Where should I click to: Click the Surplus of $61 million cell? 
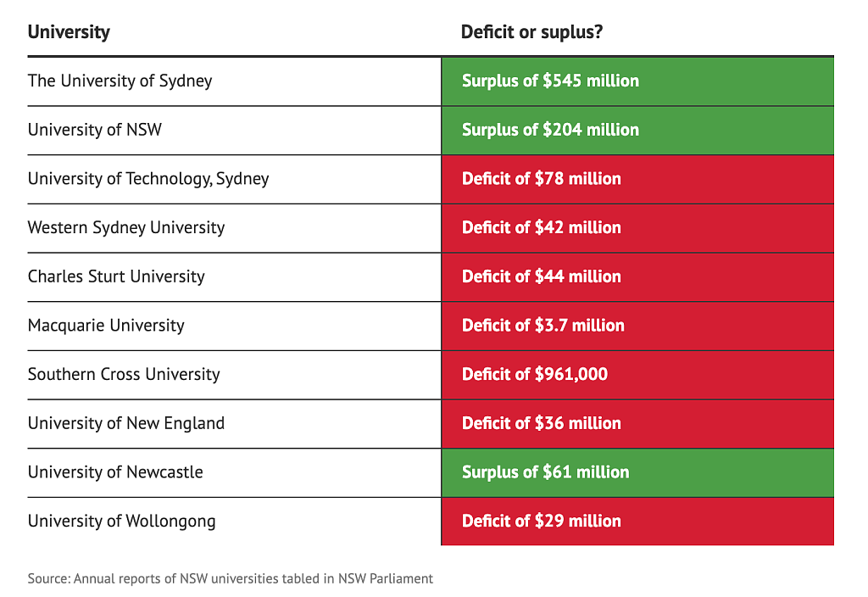[x=637, y=473]
